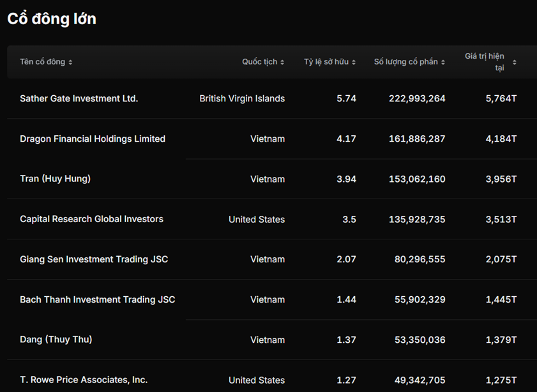Select shareholder Tran (Huy Hung)
The width and height of the screenshot is (537, 392).
(55, 179)
